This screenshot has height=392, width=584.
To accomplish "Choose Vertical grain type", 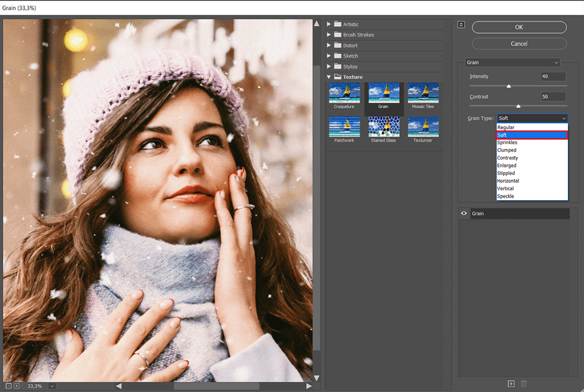I will pos(532,189).
